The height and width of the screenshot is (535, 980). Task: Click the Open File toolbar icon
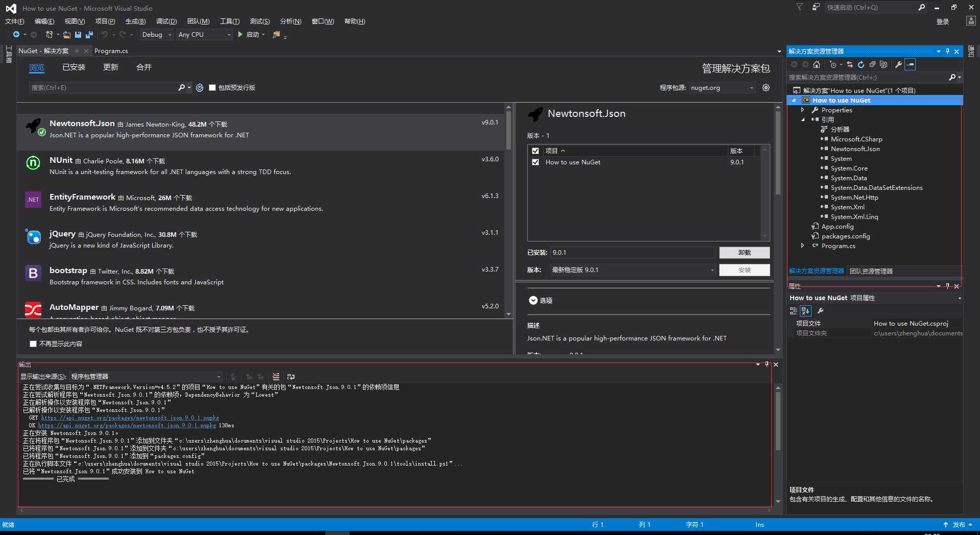pos(67,34)
